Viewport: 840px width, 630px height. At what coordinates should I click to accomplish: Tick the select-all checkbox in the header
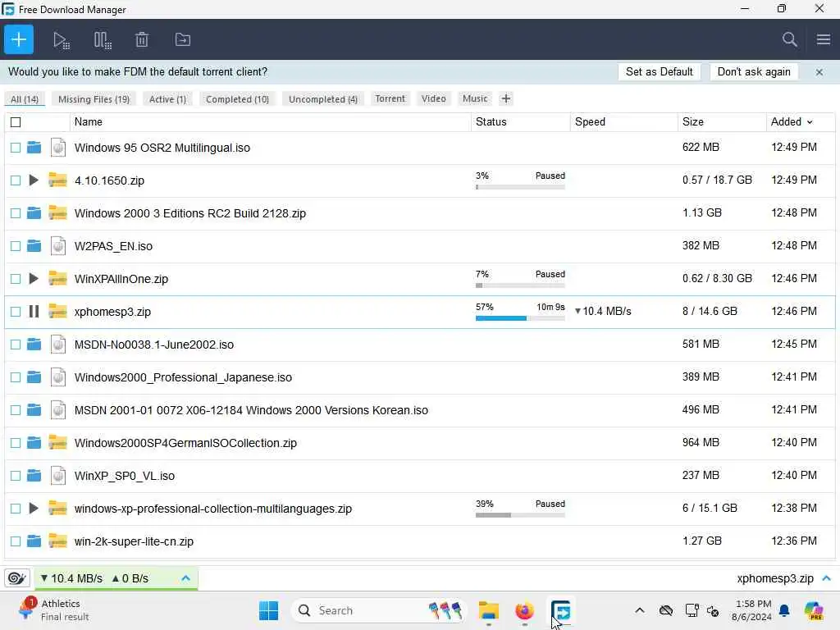point(16,122)
